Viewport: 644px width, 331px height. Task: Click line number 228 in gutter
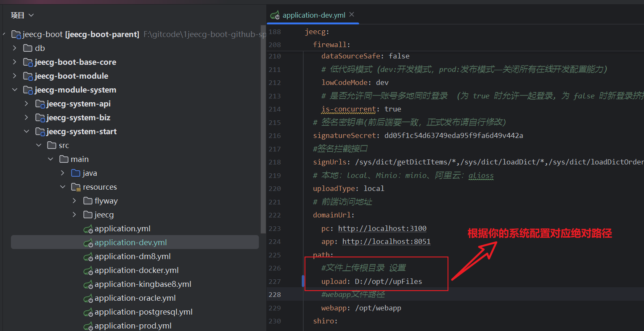pyautogui.click(x=275, y=294)
